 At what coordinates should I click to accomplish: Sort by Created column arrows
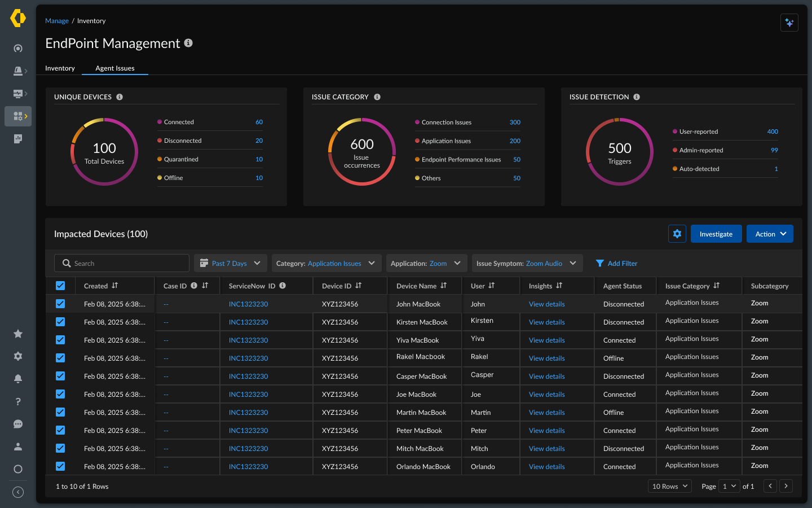tap(115, 286)
